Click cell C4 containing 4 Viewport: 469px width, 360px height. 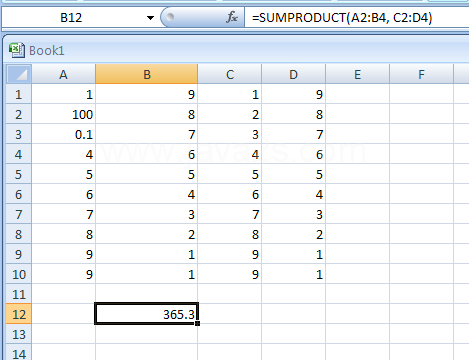(230, 154)
